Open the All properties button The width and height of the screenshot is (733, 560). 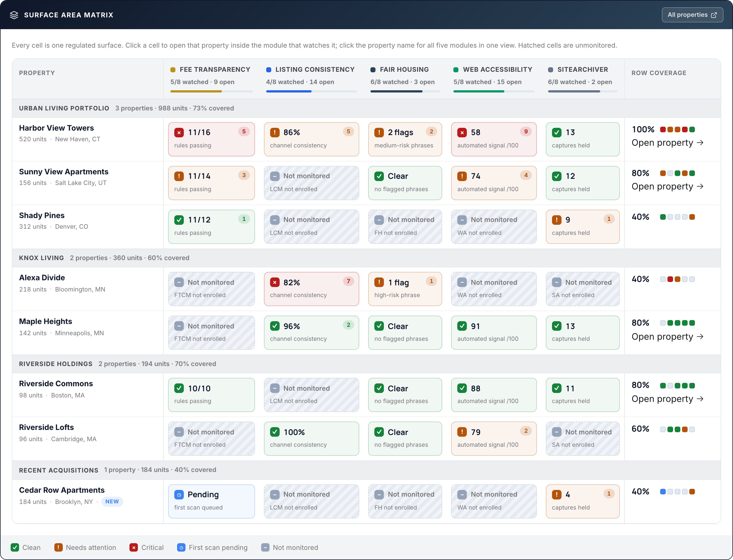[692, 15]
